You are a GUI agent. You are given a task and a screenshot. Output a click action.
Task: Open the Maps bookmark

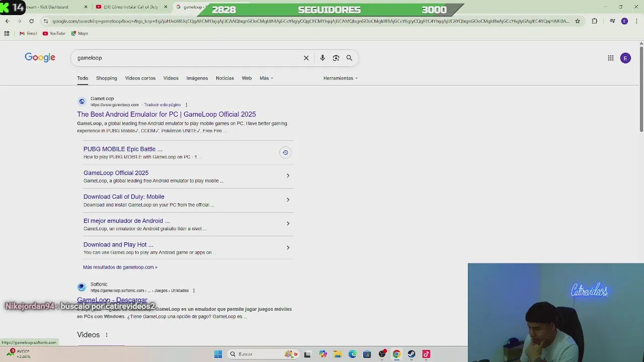pos(79,33)
